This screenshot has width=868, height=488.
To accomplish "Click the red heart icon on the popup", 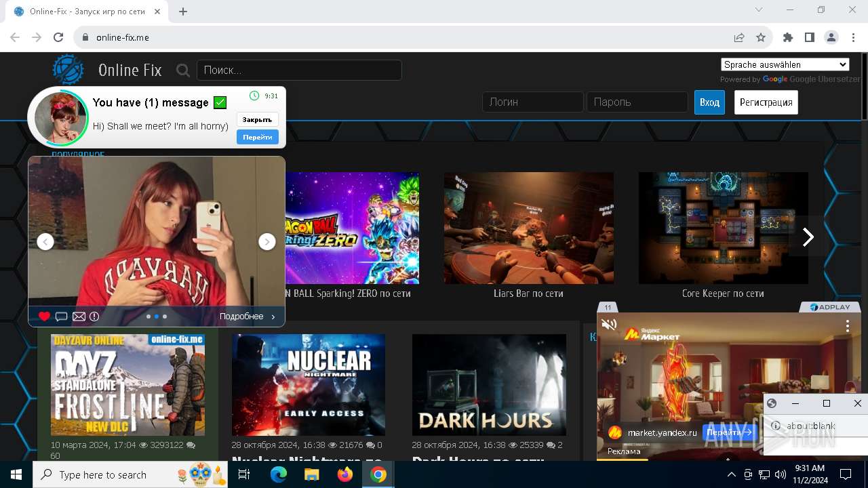I will tap(44, 317).
